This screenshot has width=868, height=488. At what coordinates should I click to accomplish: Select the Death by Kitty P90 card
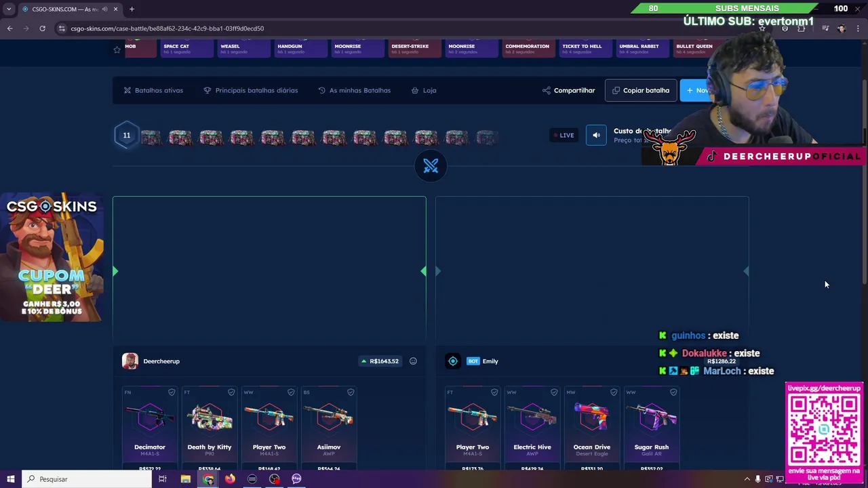[x=210, y=428]
